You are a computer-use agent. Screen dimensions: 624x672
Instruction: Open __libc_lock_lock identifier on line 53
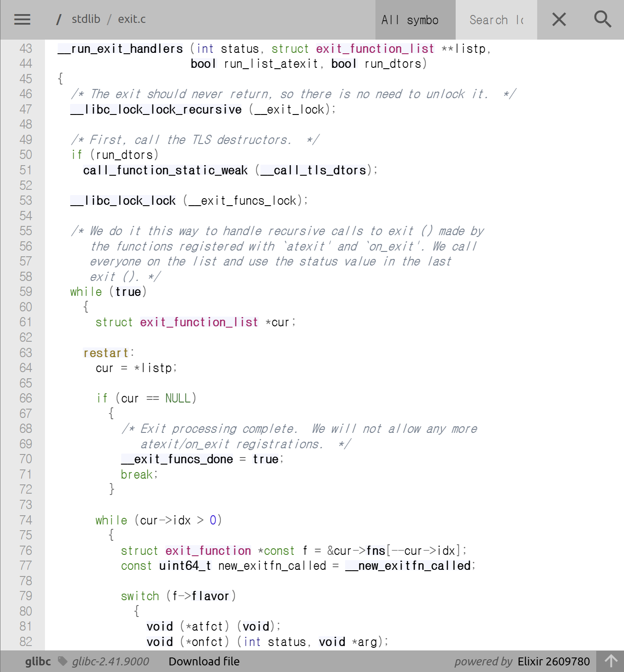pos(123,200)
